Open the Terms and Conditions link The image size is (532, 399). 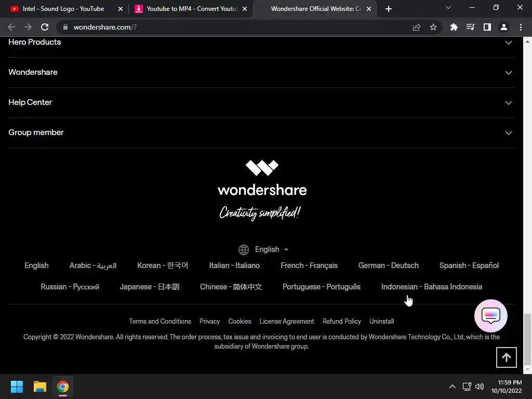pos(160,321)
